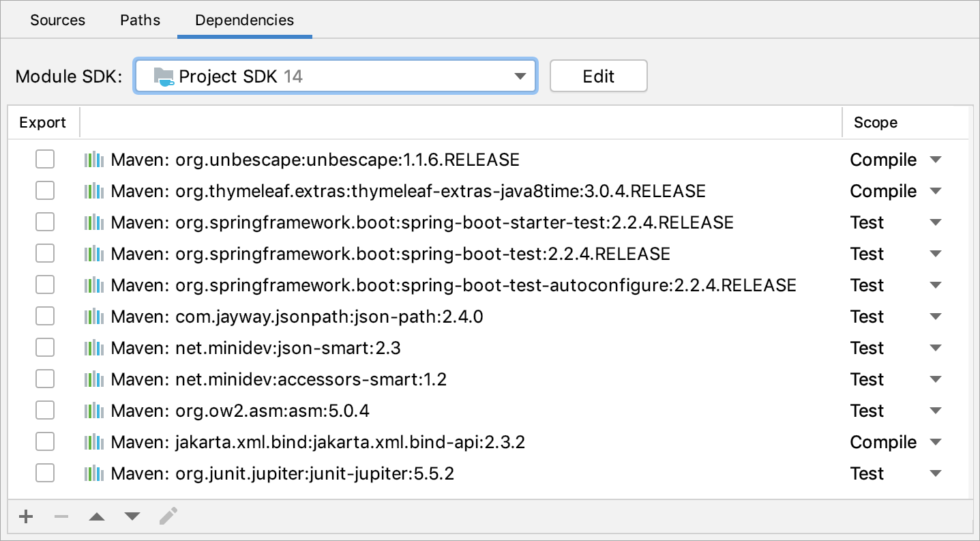This screenshot has height=541, width=980.
Task: Tick the export checkbox for jakarta.xml.bind-api
Action: tap(45, 442)
